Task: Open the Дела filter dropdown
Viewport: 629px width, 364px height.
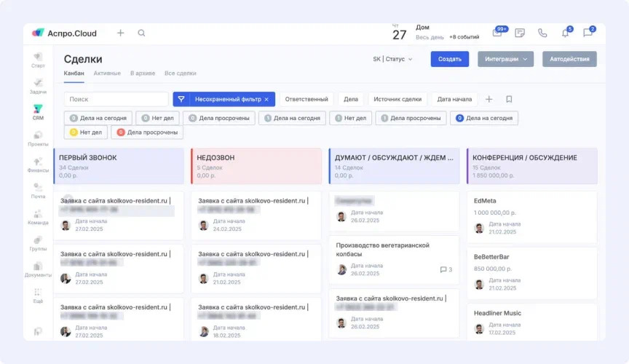Action: click(351, 99)
